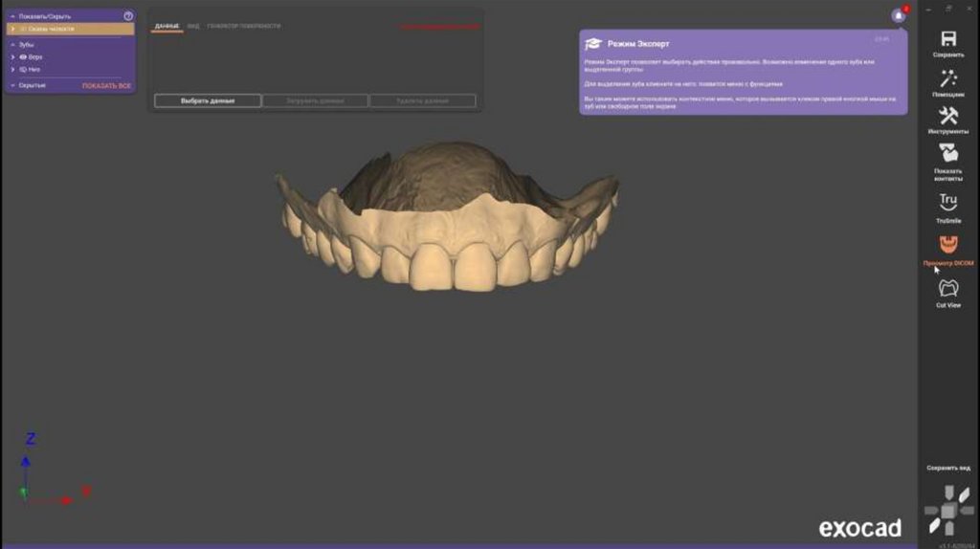
Task: Switch to the ДАННЫЕ tab
Action: click(x=167, y=26)
